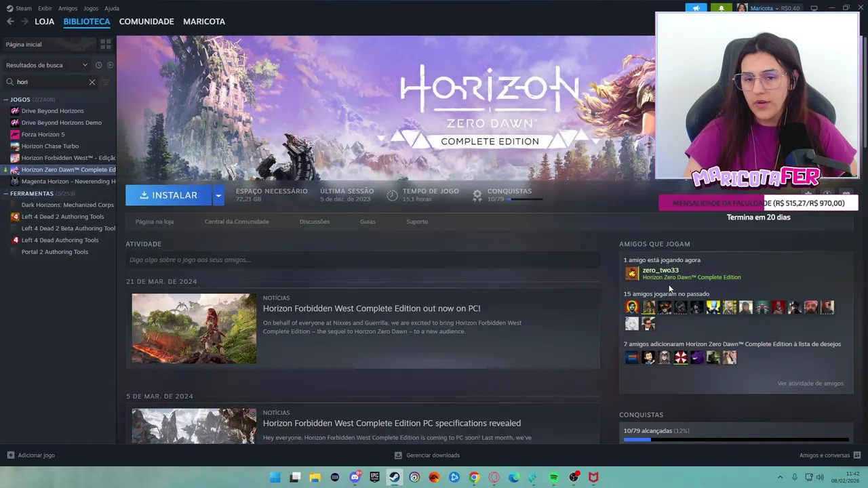
Task: Select Horizon Chase Turbo in library
Action: click(x=50, y=146)
